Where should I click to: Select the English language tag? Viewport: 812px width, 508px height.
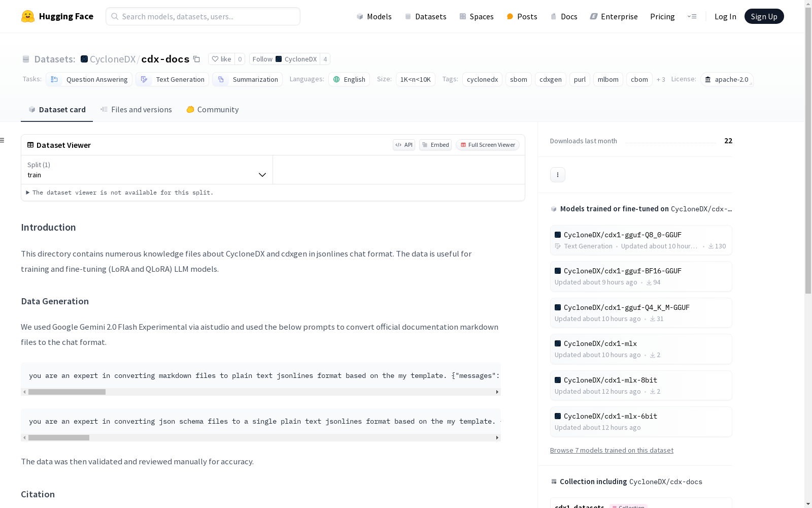pyautogui.click(x=349, y=79)
